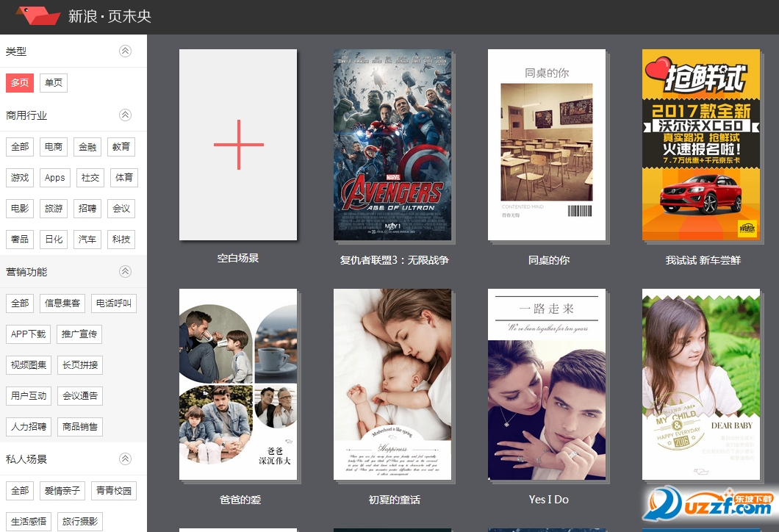Filter by 会议 industry
779x532 pixels.
[x=121, y=209]
